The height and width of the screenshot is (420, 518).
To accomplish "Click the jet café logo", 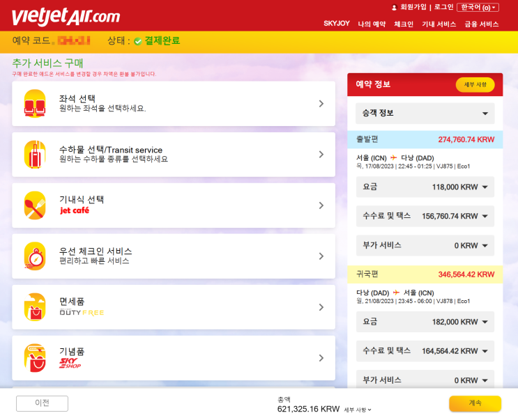I will click(75, 210).
